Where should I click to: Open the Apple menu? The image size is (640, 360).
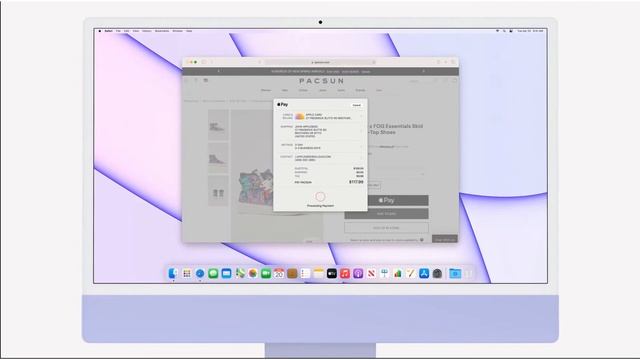pos(100,31)
